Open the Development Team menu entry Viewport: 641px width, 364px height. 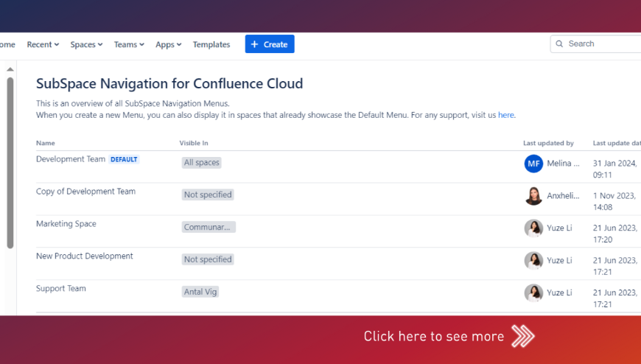point(71,159)
